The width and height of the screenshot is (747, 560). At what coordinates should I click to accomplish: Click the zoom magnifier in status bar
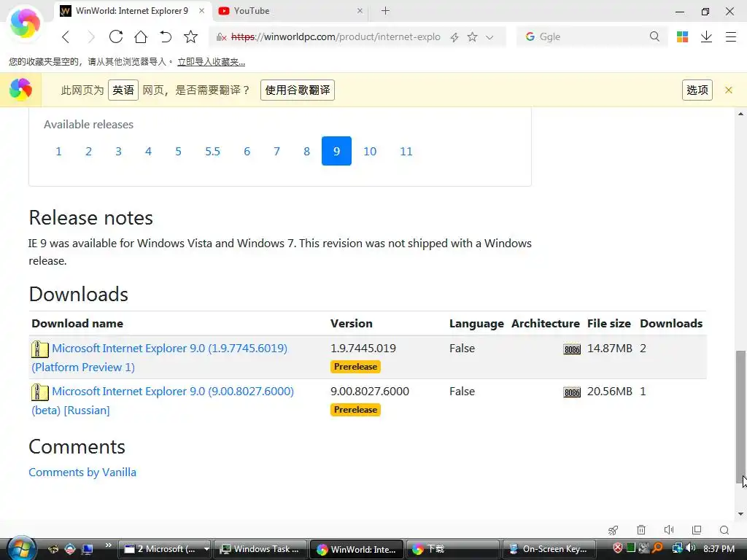tap(724, 530)
